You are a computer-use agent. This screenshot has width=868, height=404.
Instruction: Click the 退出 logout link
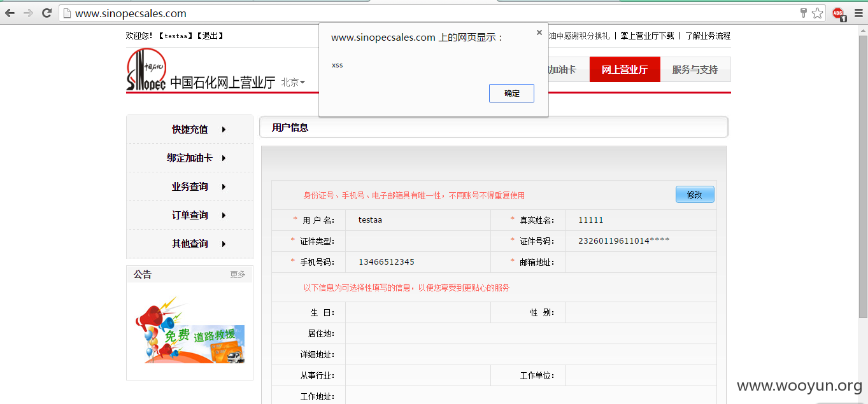tap(210, 36)
